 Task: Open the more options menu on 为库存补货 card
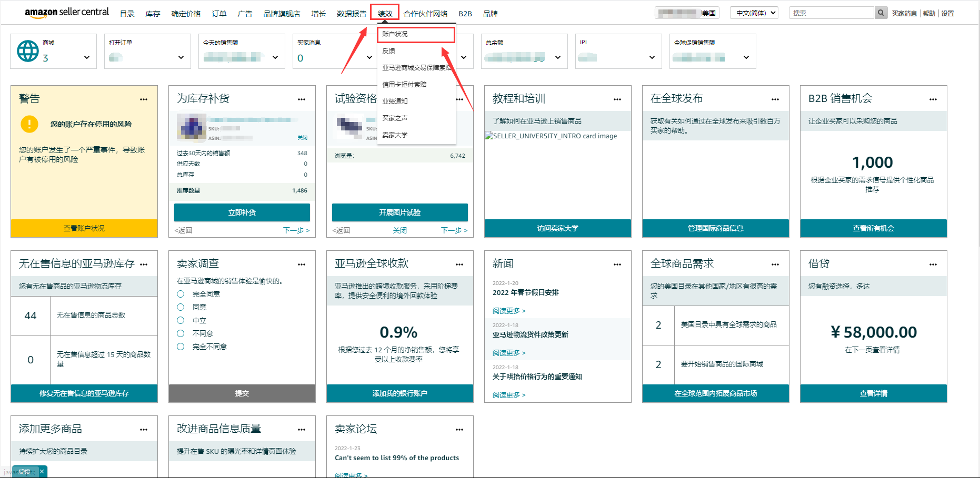coord(302,99)
